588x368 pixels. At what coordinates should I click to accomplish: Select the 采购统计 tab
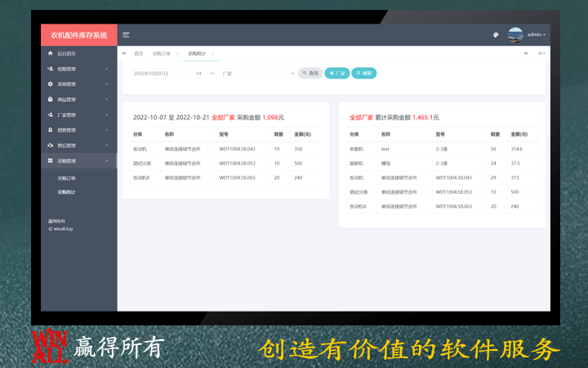tap(197, 54)
